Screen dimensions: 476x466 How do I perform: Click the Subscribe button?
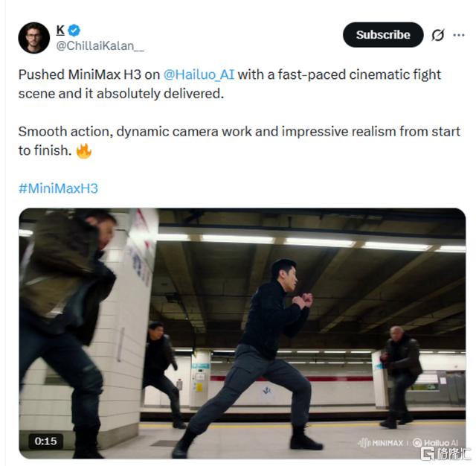pos(383,35)
